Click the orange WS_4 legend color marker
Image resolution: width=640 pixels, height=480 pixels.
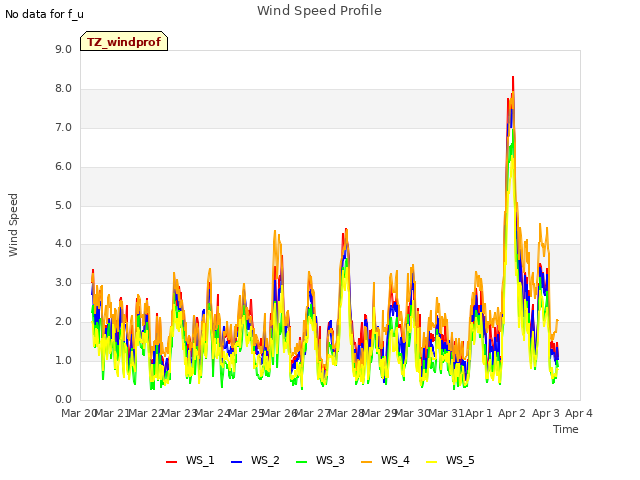click(367, 462)
